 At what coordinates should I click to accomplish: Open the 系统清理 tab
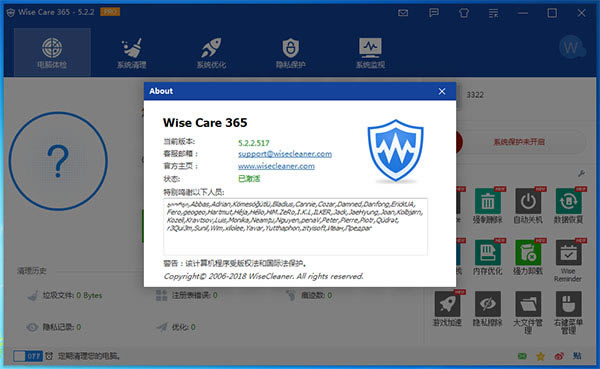132,52
